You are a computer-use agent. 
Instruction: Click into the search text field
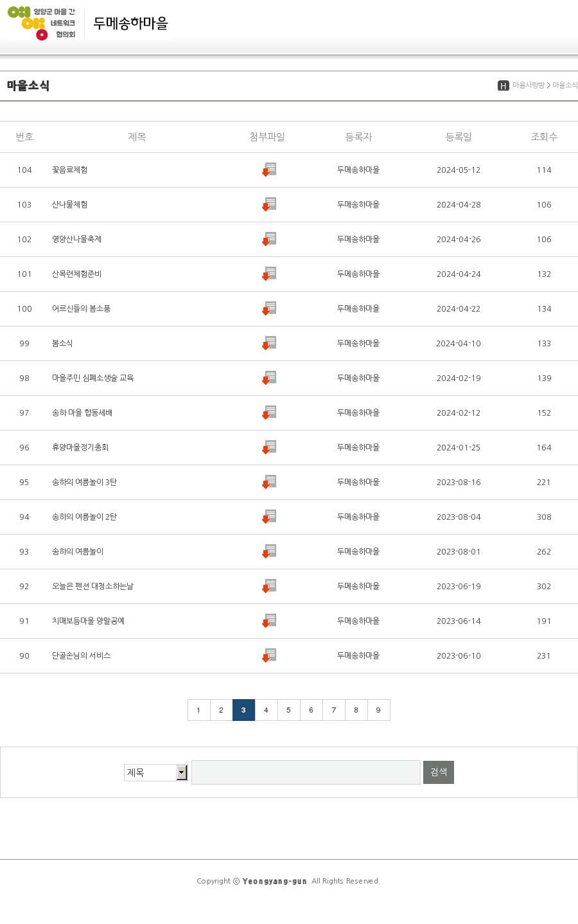click(x=306, y=772)
